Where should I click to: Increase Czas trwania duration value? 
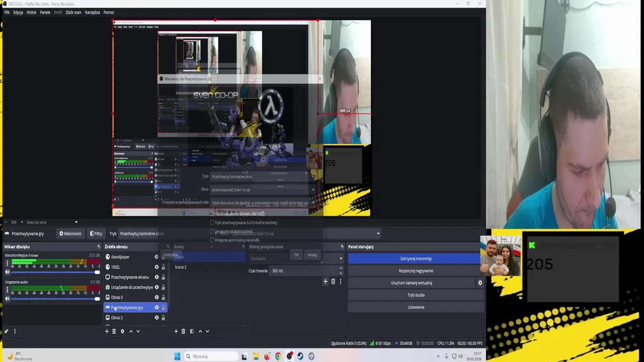[341, 268]
